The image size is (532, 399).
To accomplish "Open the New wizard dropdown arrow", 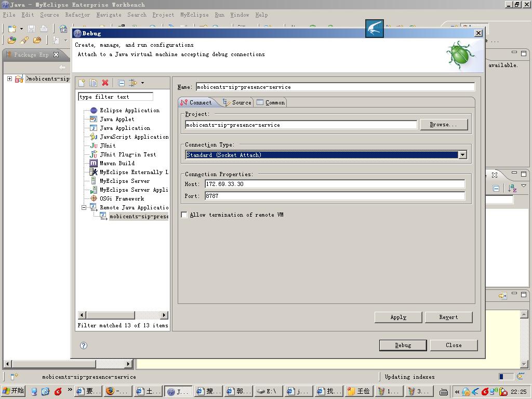I will pos(21,29).
